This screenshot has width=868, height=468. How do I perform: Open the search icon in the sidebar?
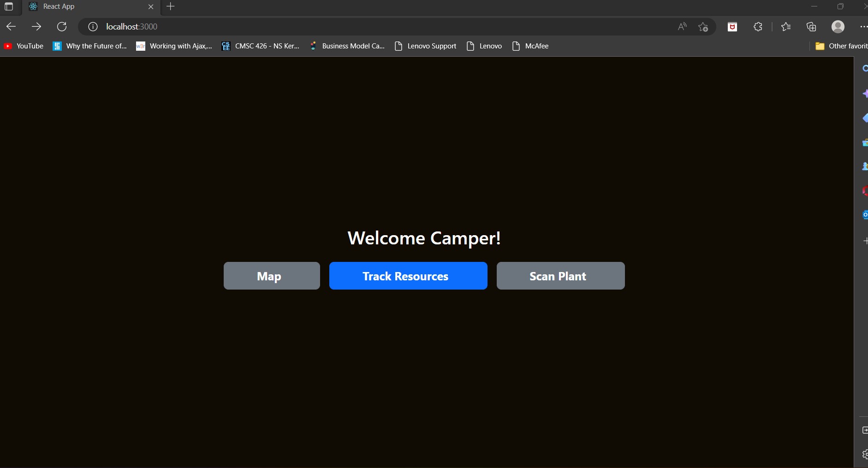(865, 68)
